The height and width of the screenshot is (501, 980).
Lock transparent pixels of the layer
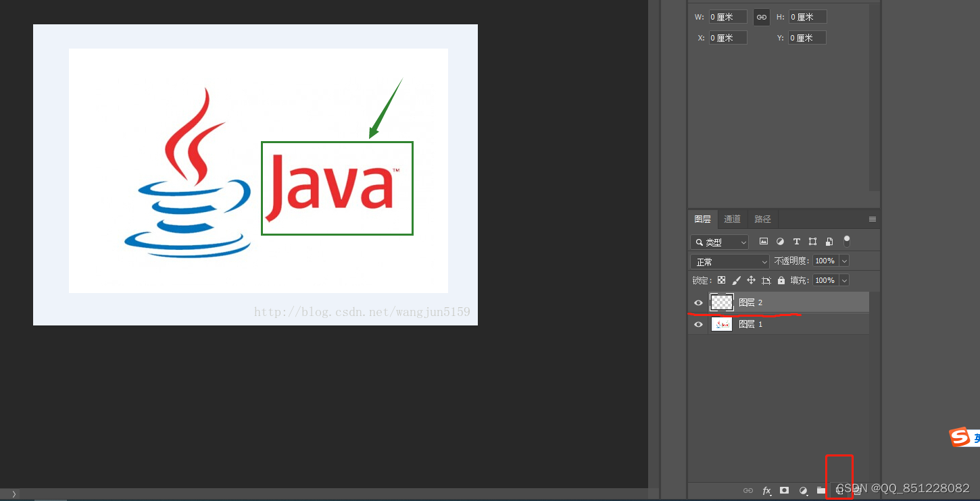point(721,280)
